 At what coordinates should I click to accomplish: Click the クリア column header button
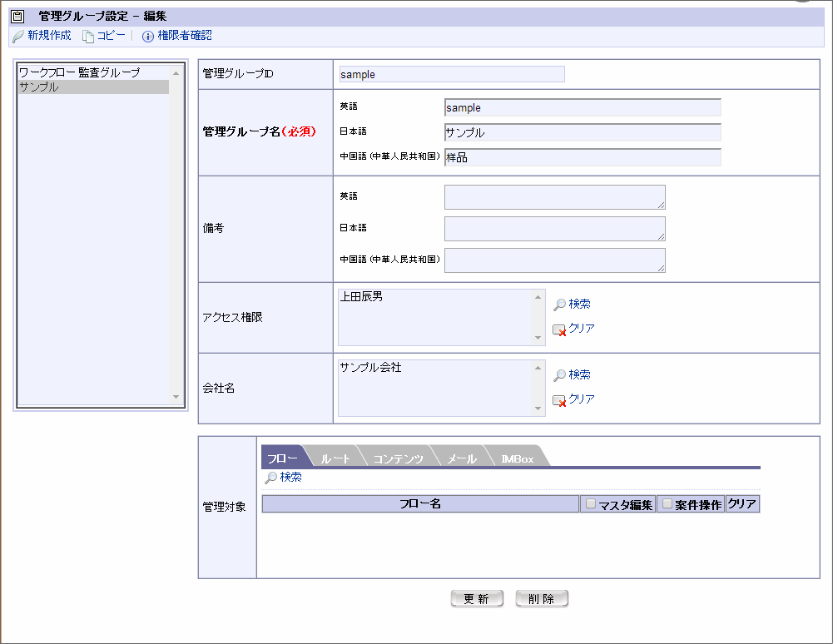pos(742,503)
